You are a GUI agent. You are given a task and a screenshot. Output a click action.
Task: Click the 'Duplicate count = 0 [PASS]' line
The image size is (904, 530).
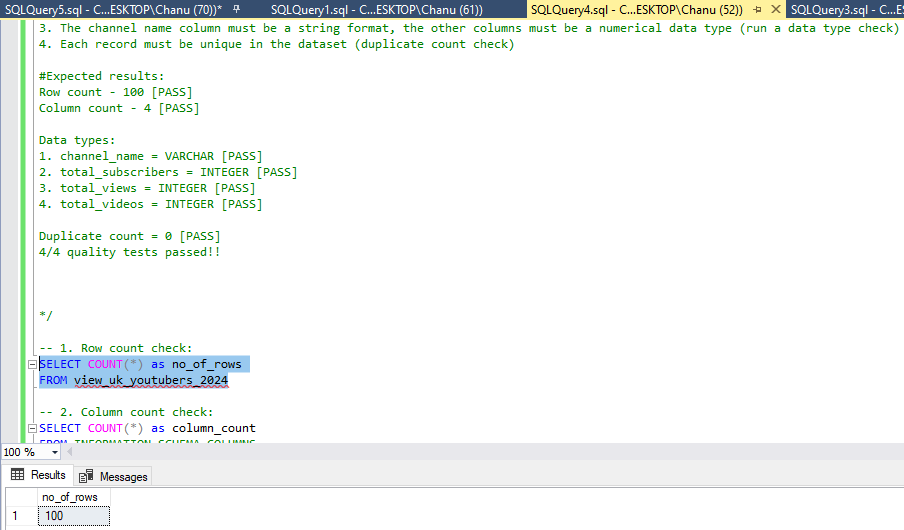click(130, 236)
